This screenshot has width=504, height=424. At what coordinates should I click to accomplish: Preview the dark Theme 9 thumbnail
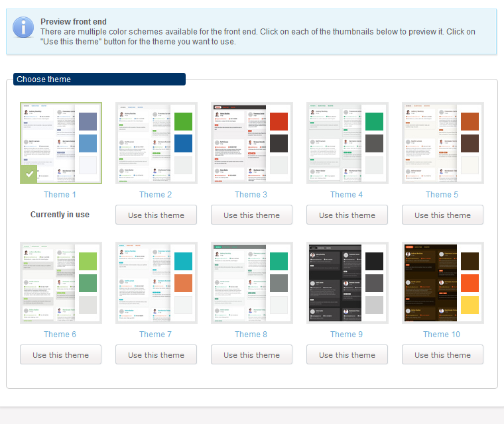pos(347,283)
